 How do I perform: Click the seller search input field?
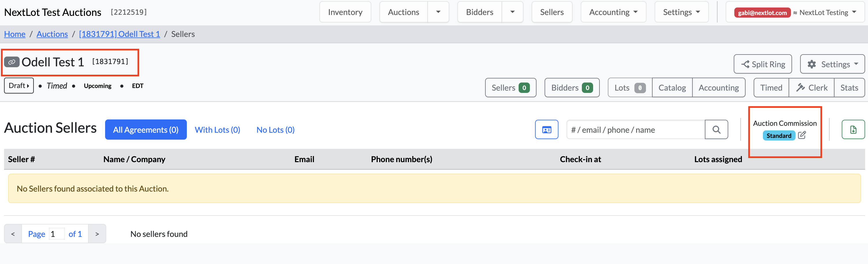[636, 130]
